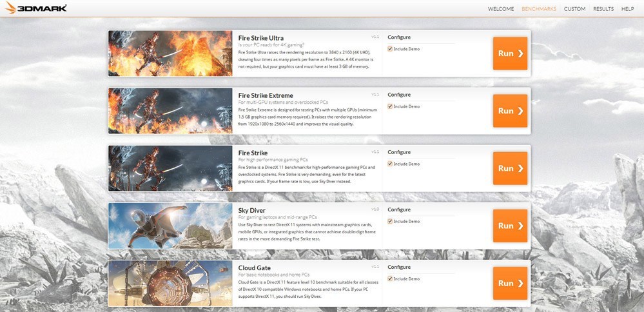Screen dimensions: 644x312
Task: Toggle Include Demo for Cloud Gate
Action: point(390,278)
